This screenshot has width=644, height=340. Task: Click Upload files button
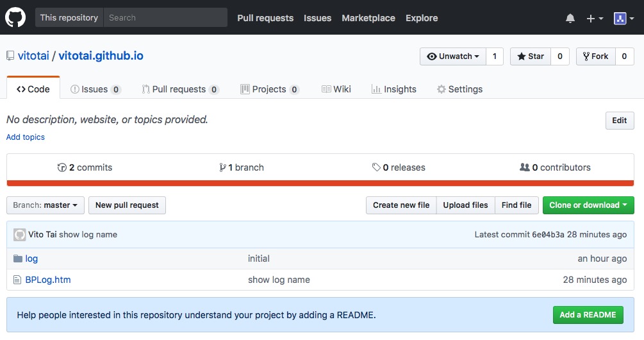click(465, 205)
